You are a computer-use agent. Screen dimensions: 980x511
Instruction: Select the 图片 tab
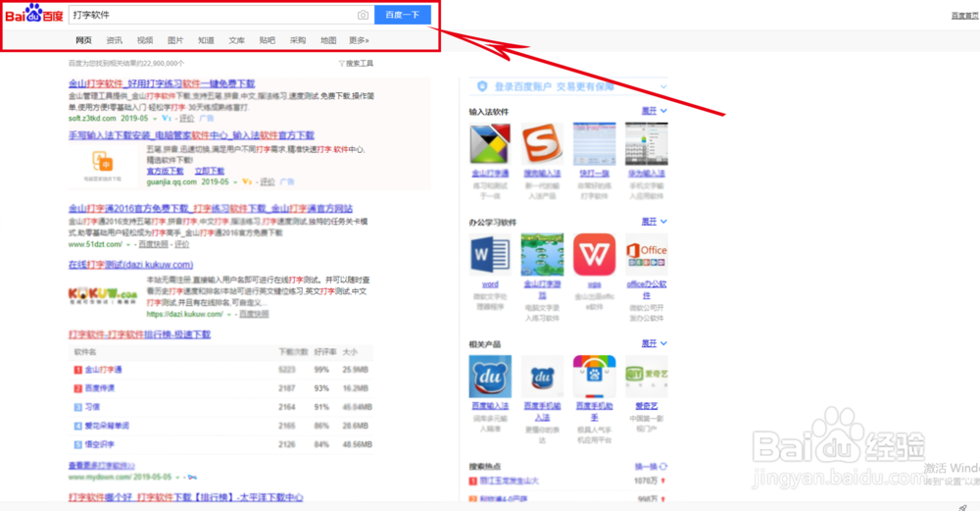click(175, 40)
